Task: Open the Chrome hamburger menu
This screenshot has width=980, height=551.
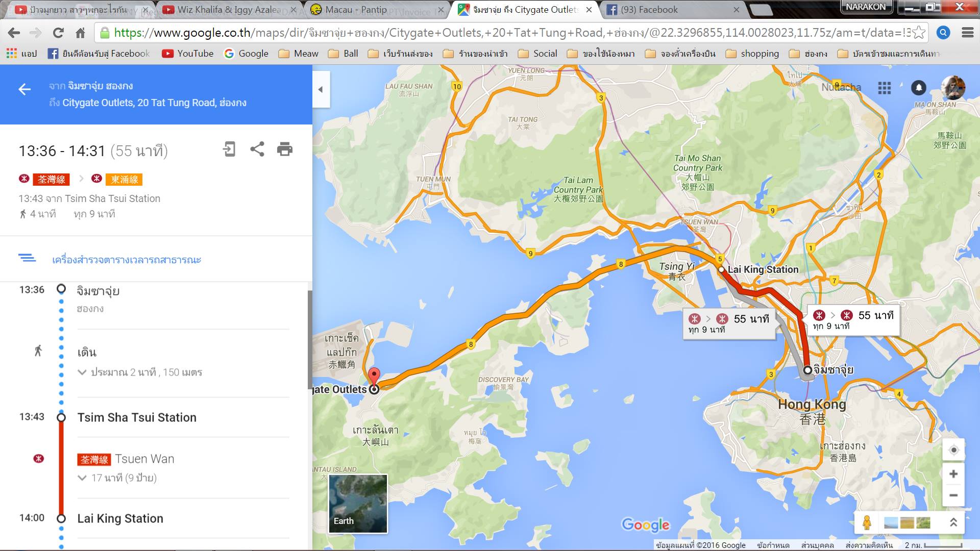Action: coord(967,33)
